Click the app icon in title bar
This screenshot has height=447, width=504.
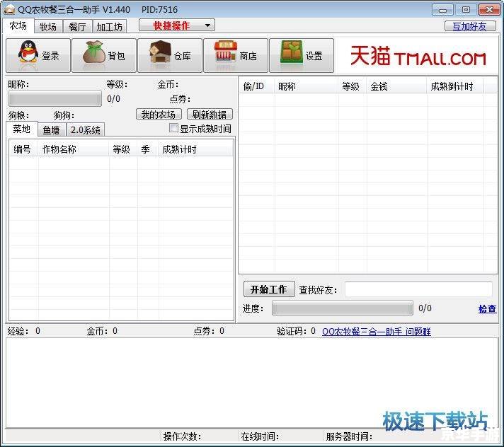pyautogui.click(x=9, y=9)
